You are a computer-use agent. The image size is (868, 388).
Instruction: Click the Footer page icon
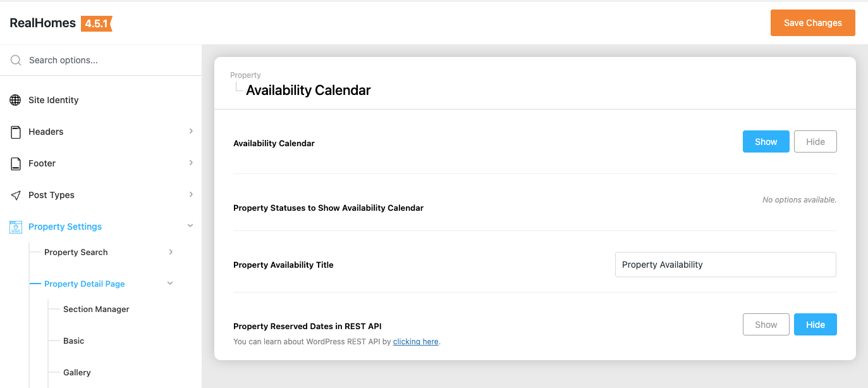pyautogui.click(x=16, y=163)
